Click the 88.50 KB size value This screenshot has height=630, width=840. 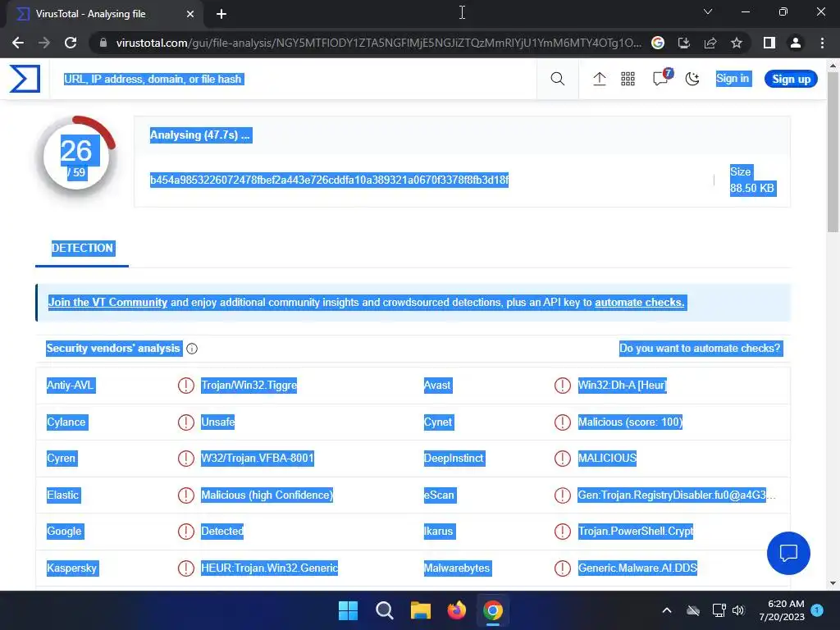[x=751, y=188]
